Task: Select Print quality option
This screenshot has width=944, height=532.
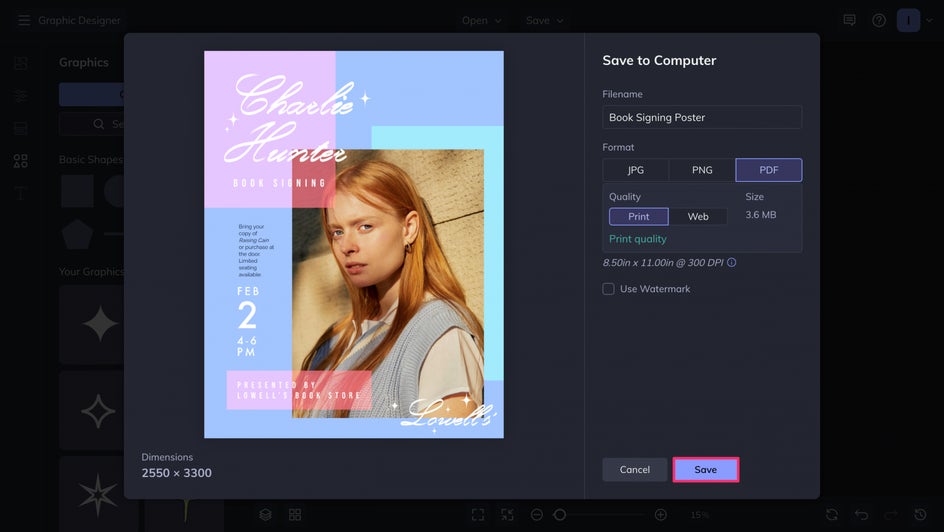Action: pos(639,217)
